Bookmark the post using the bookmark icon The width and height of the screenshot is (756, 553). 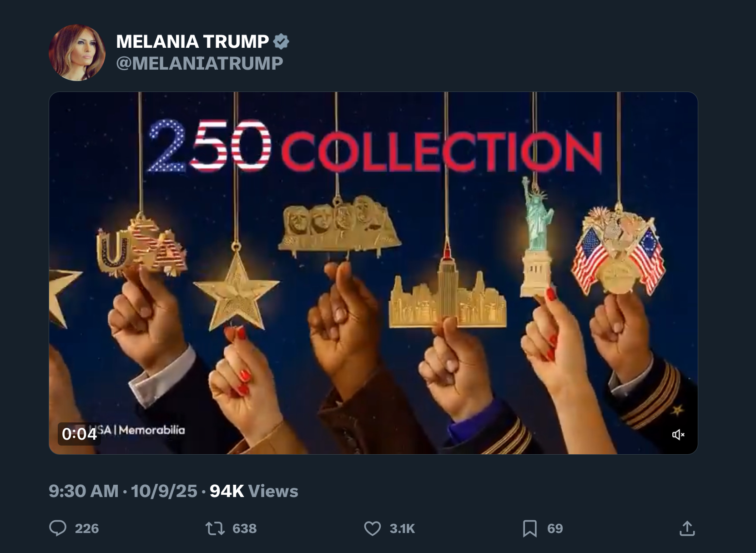529,528
